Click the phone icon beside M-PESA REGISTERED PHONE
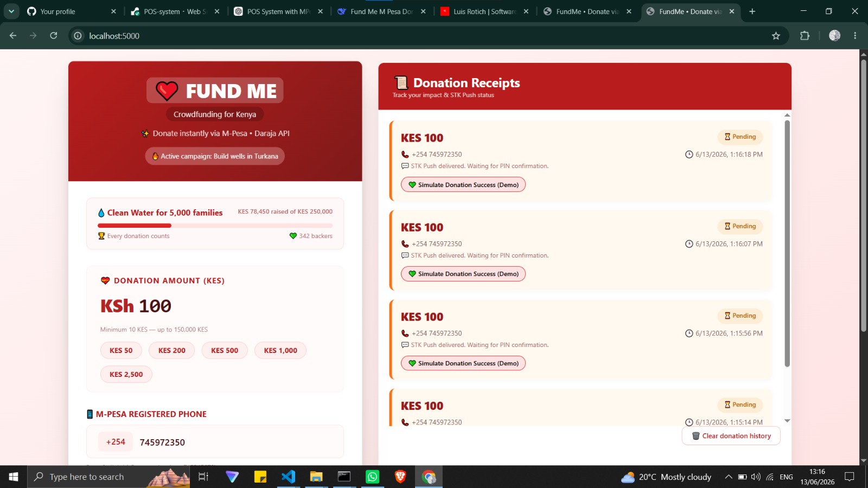The width and height of the screenshot is (868, 488). point(90,414)
